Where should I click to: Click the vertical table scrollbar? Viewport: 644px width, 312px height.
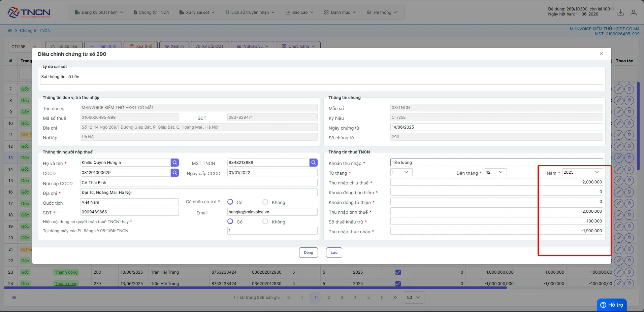[638, 126]
